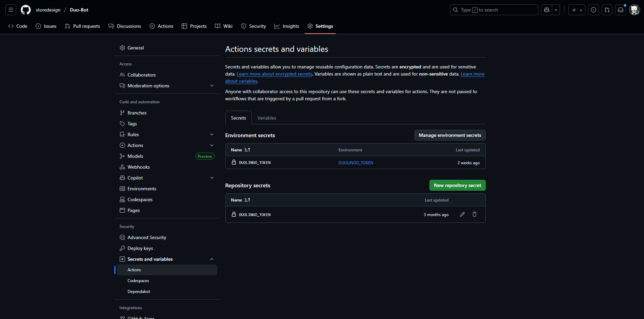Collapse Secrets and variables section
Viewport: 644px width, 319px height.
coord(167,259)
